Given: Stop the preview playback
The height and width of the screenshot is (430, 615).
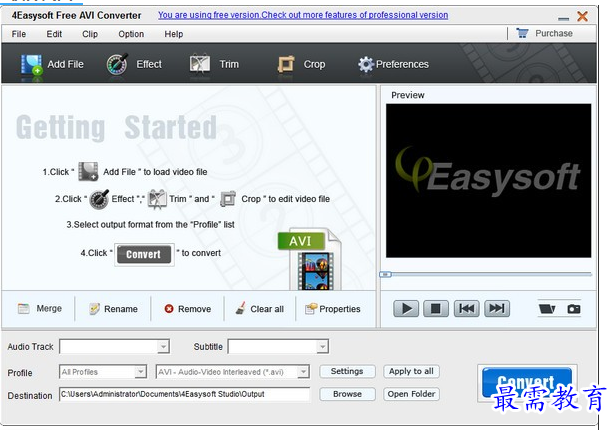Looking at the screenshot, I should [436, 309].
